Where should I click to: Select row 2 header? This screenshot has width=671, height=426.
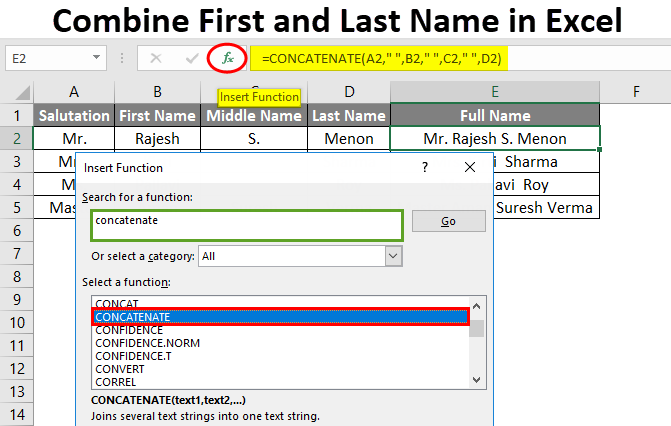(17, 139)
